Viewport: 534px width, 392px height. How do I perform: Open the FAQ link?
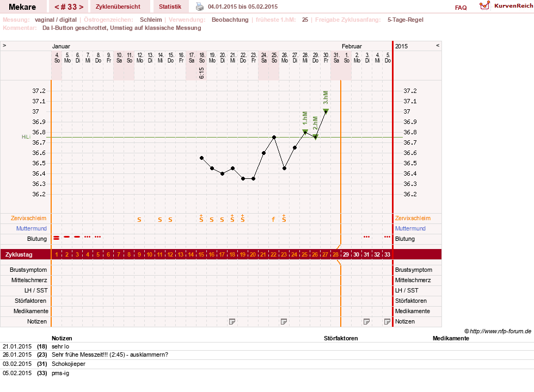tap(461, 8)
